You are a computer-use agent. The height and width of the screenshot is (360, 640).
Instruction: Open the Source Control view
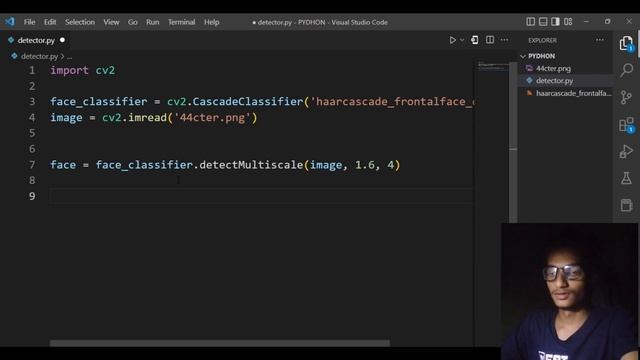[x=626, y=97]
